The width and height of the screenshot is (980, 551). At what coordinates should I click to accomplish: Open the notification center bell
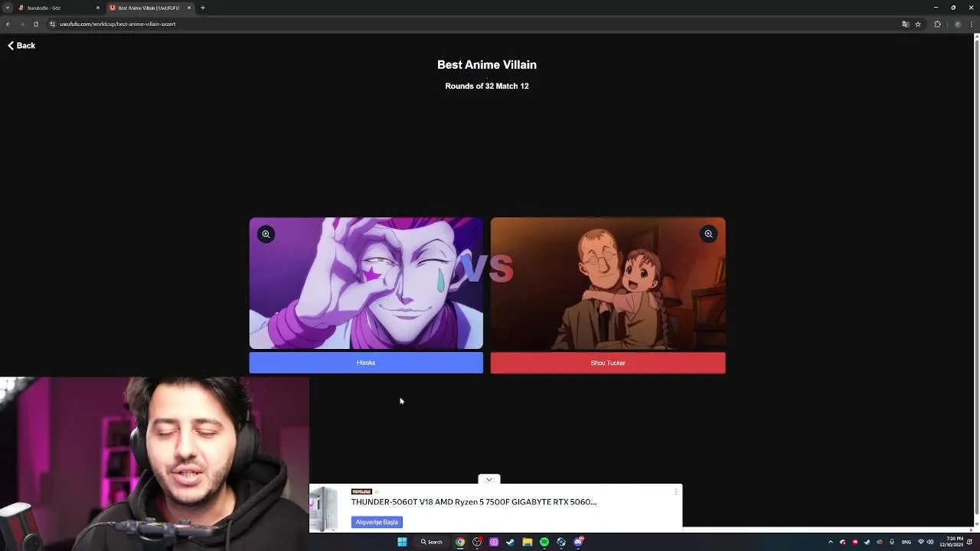pos(971,542)
